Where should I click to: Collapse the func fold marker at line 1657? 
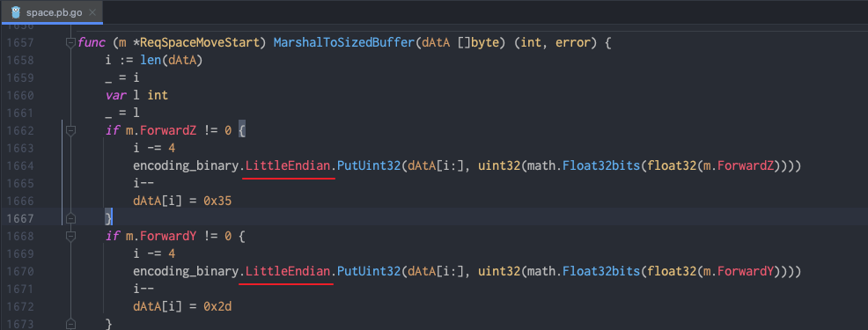(70, 42)
